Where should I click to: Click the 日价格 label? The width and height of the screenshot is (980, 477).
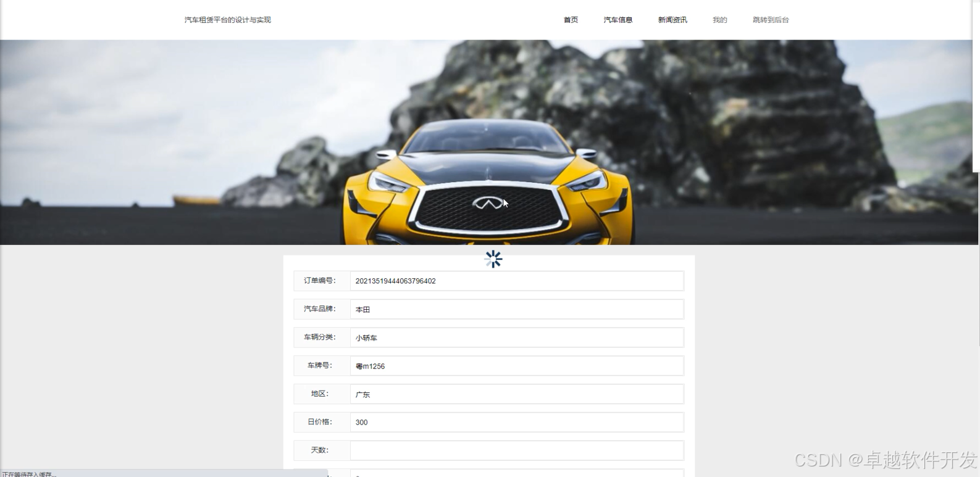(320, 422)
